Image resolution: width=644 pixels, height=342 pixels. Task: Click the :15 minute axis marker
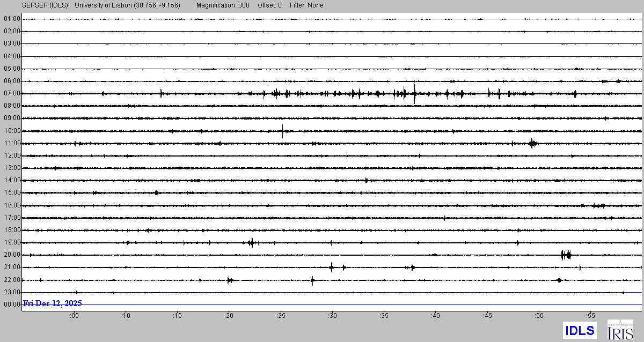click(x=177, y=316)
